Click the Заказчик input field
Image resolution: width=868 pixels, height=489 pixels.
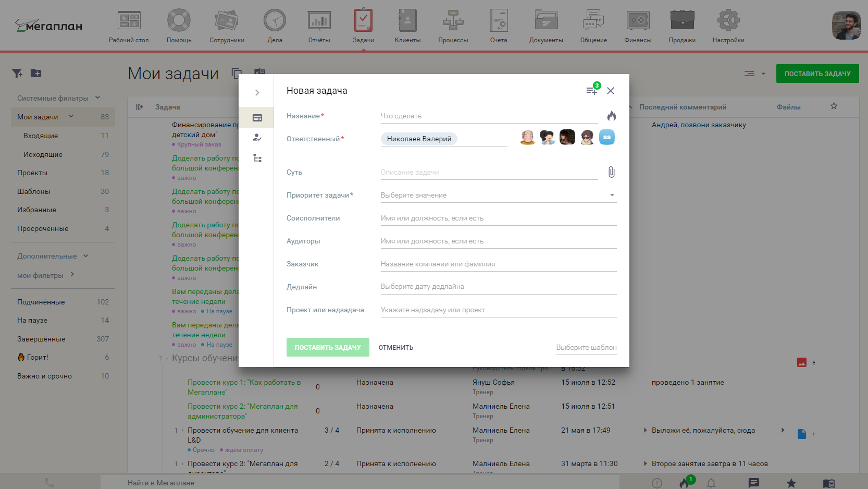(499, 264)
